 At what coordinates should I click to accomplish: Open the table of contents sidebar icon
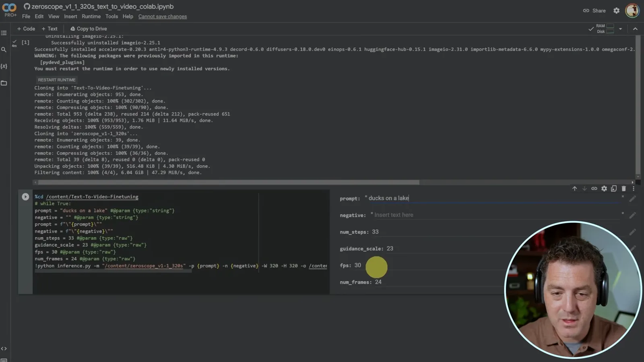coord(4,33)
